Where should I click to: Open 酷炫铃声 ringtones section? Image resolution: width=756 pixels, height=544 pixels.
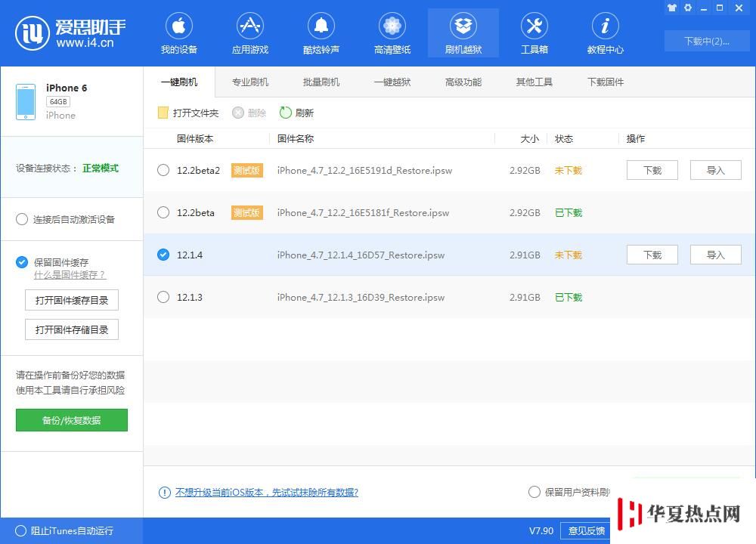tap(321, 33)
